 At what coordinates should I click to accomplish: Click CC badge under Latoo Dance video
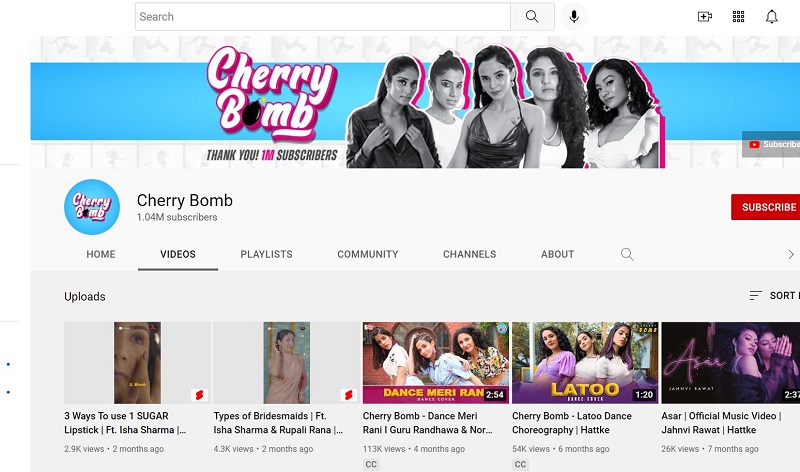(x=520, y=464)
